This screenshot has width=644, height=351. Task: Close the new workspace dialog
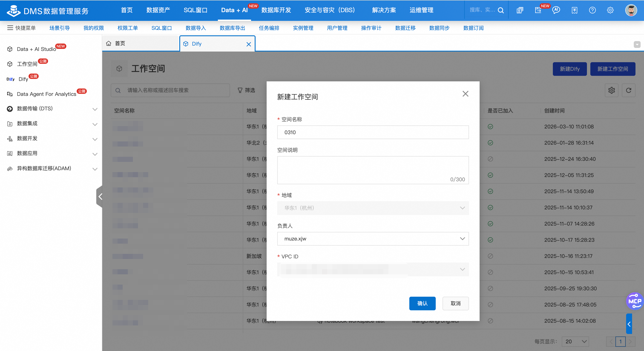pyautogui.click(x=465, y=94)
